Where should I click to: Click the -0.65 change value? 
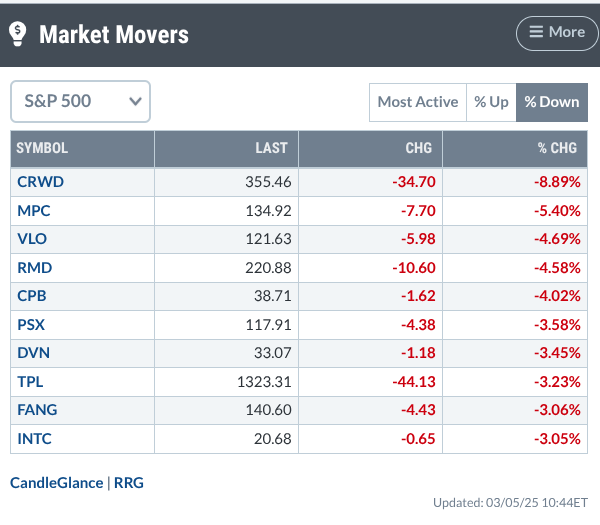point(418,439)
